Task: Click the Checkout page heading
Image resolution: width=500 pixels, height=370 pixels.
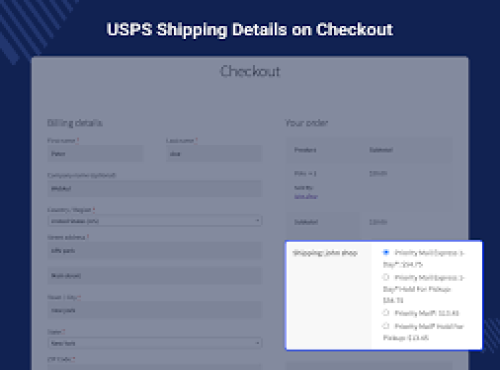Action: point(250,71)
